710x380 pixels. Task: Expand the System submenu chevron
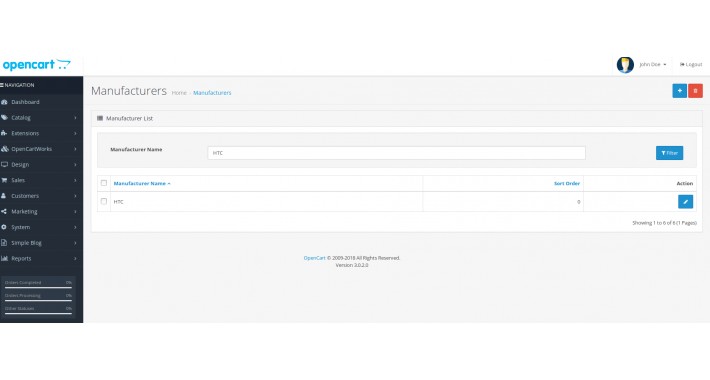pos(75,227)
